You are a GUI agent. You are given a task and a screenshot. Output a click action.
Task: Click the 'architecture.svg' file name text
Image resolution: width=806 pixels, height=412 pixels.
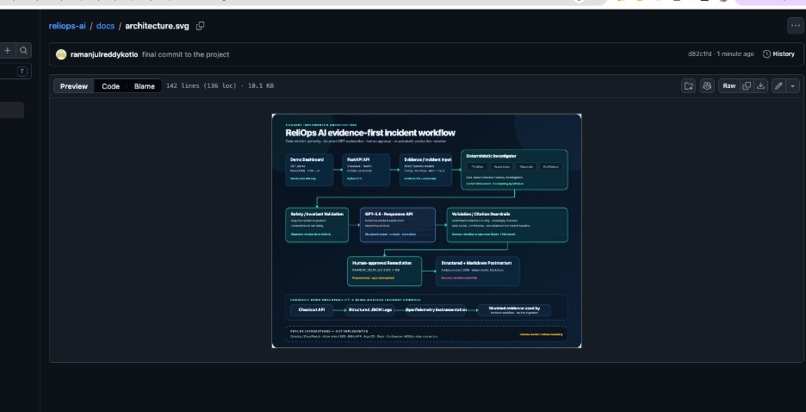point(157,26)
